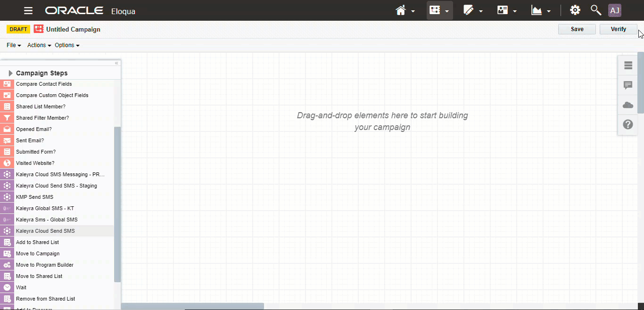Select the highlighted Kaleyra Cloud Send SMS step
This screenshot has width=644, height=310.
(x=57, y=231)
